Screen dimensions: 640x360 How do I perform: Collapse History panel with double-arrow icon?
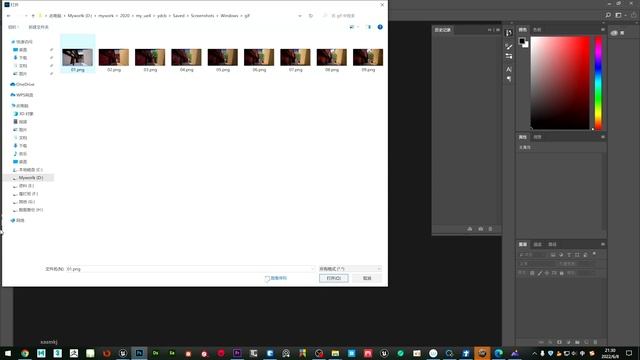click(490, 30)
